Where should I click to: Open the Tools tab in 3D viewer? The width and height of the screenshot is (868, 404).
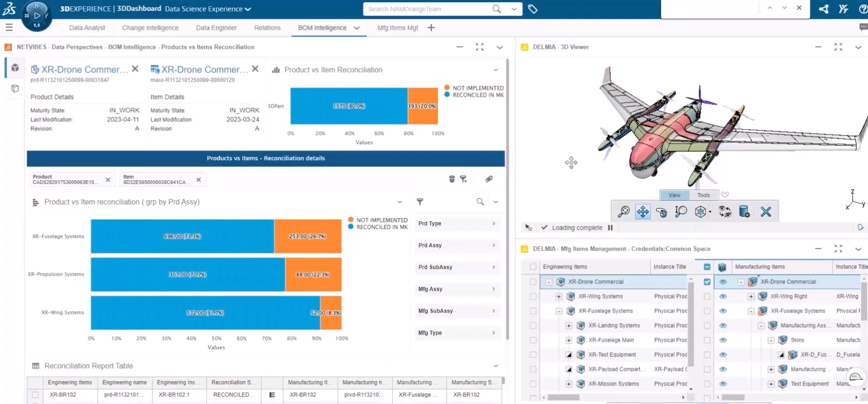tap(703, 195)
